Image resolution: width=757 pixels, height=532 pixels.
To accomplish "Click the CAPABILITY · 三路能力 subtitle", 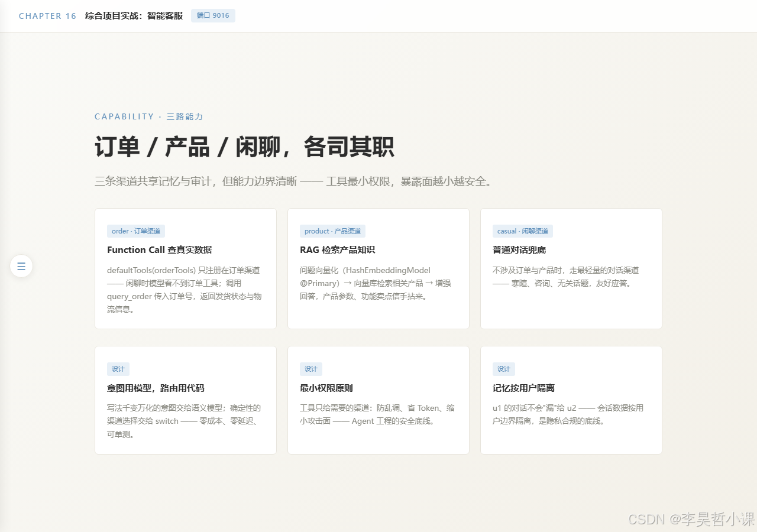I will pyautogui.click(x=149, y=116).
